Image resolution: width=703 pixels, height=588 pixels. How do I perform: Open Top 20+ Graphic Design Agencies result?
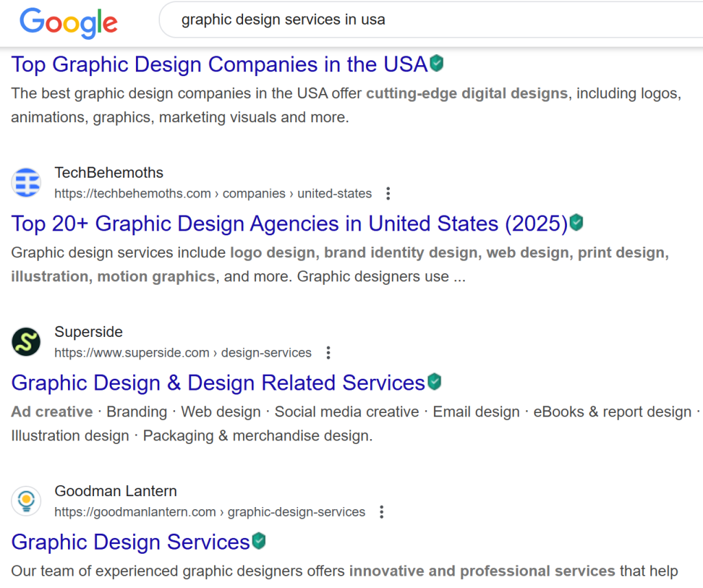(x=289, y=224)
